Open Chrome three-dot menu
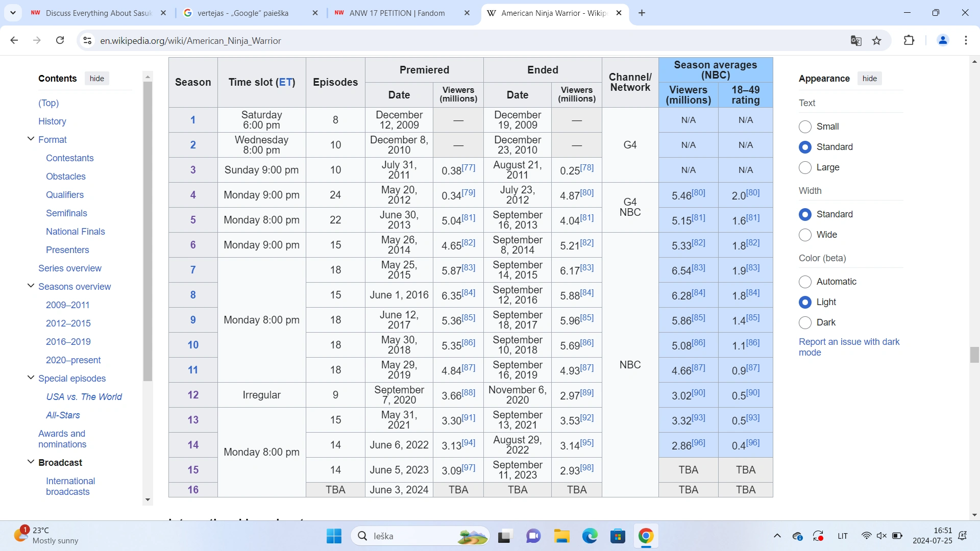980x551 pixels. pos(966,40)
